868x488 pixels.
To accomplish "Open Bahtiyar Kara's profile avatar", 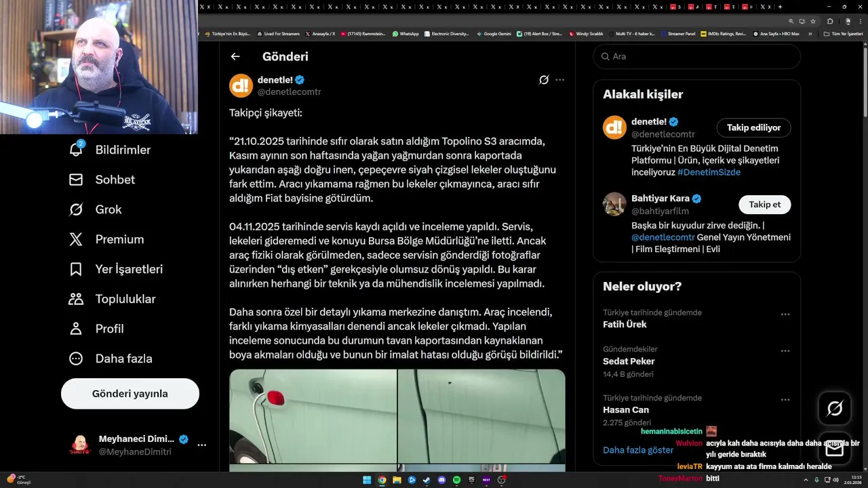I will 614,204.
